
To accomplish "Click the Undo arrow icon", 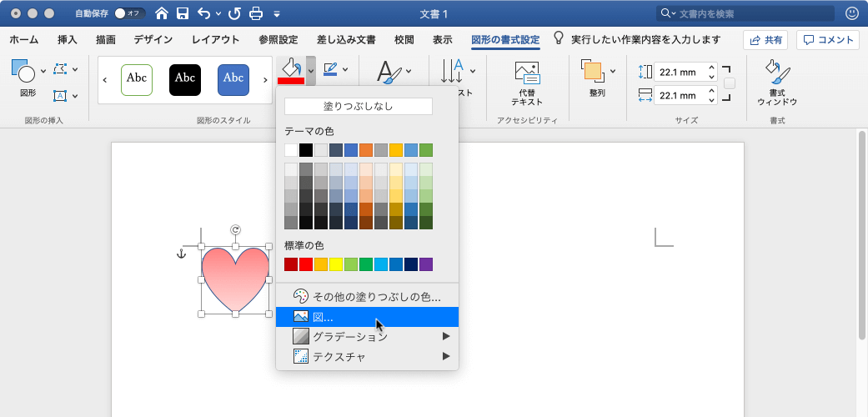I will pos(203,13).
